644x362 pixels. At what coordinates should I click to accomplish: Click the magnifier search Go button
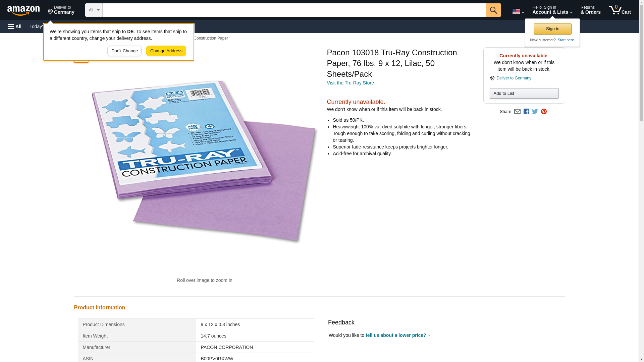[493, 10]
